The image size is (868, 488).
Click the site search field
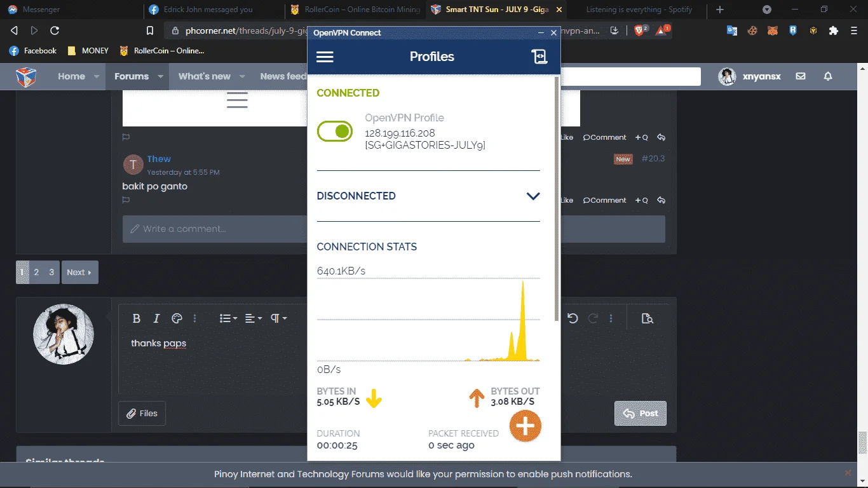[630, 76]
